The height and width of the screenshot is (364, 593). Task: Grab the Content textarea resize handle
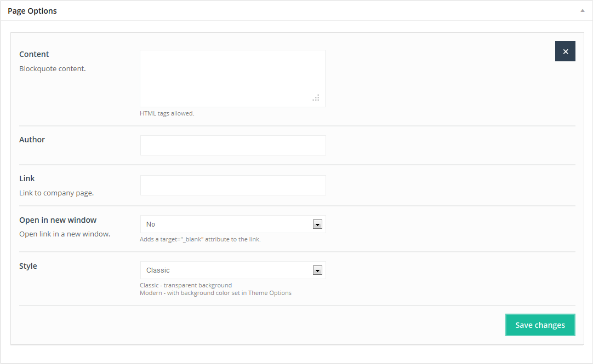316,98
